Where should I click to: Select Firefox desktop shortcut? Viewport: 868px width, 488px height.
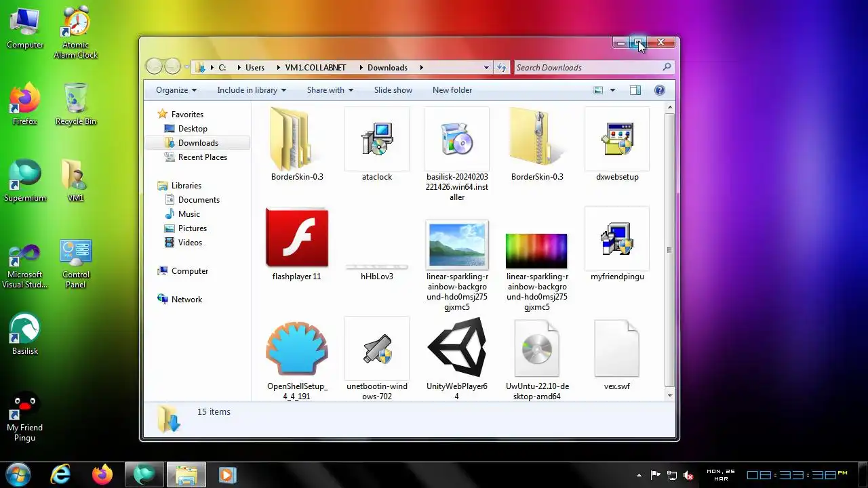[25, 105]
